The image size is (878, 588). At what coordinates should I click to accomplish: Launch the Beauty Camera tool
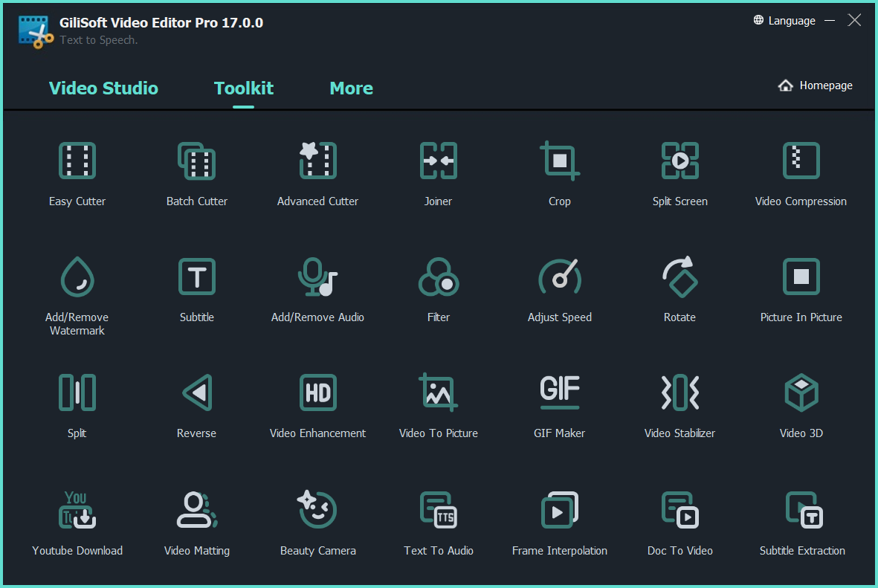pos(318,511)
